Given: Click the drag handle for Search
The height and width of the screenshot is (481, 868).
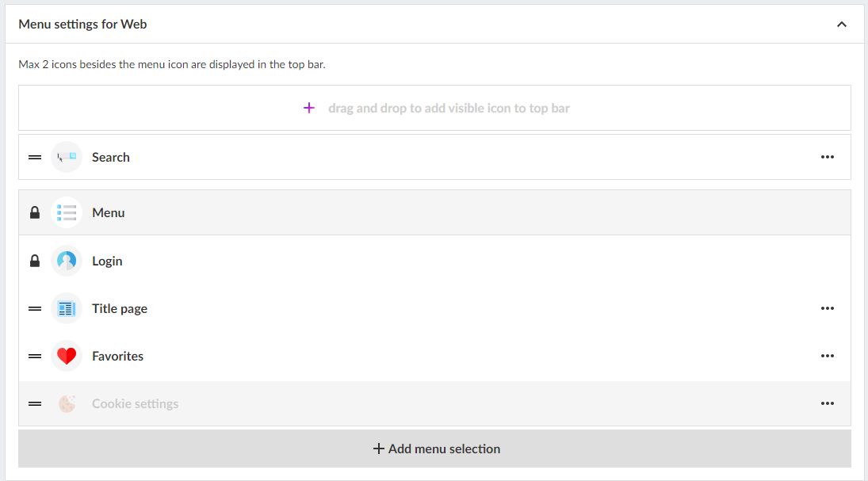Looking at the screenshot, I should coord(35,157).
